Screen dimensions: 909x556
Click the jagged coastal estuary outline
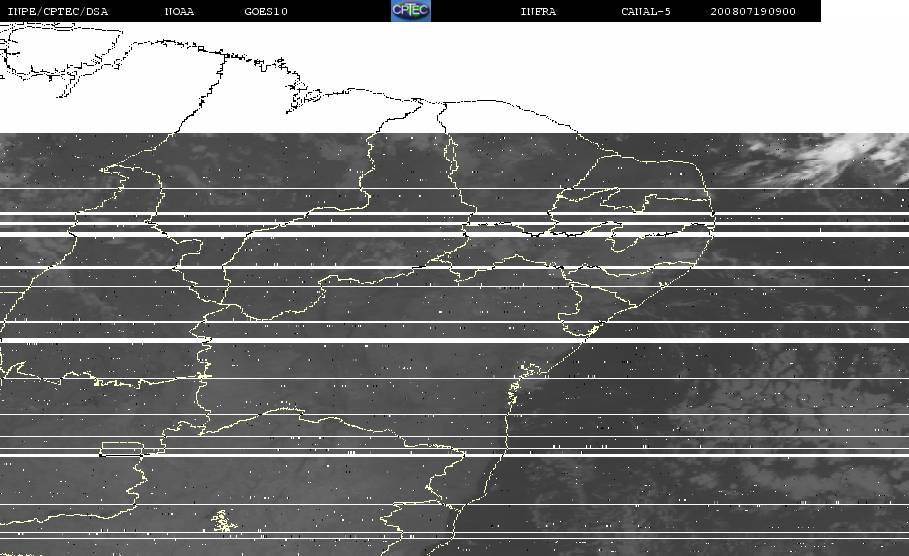click(525, 383)
